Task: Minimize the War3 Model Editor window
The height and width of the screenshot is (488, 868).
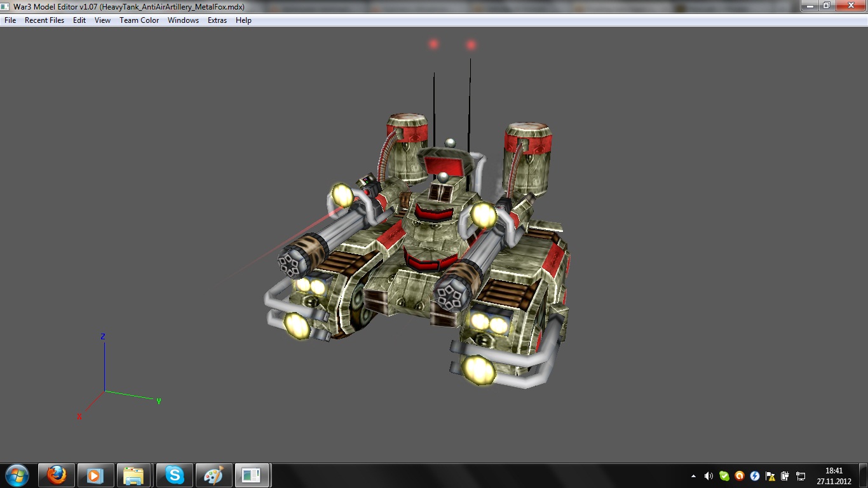Action: 810,6
